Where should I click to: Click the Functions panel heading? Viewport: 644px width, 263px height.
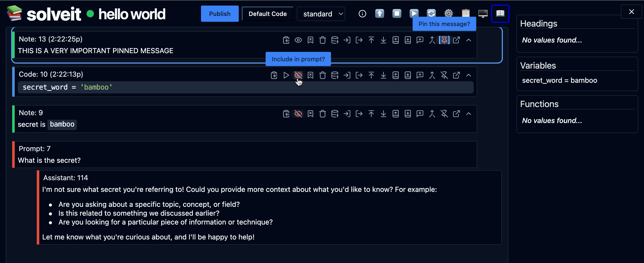[x=539, y=104]
